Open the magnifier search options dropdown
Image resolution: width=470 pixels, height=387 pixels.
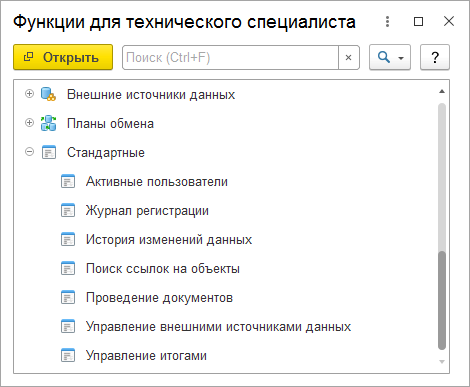pos(390,57)
